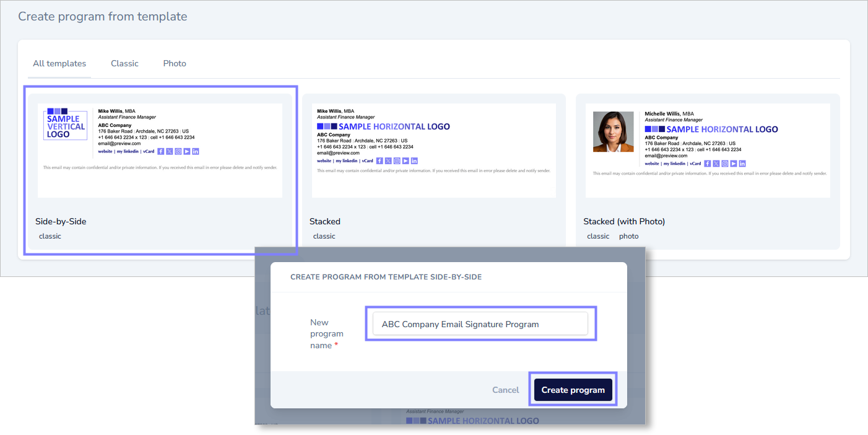Screen dimensions: 868x435
Task: Click the YouTube icon in the Stacked template
Action: coord(406,160)
